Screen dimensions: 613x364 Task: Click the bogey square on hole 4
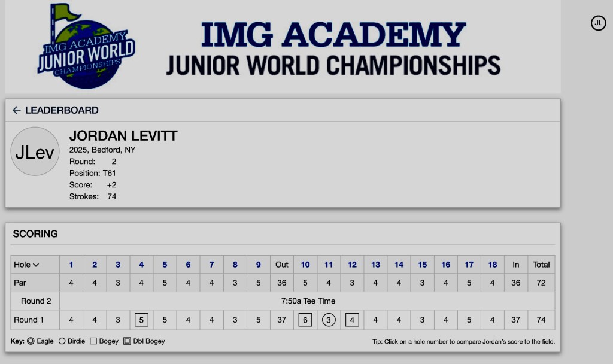[x=141, y=320]
